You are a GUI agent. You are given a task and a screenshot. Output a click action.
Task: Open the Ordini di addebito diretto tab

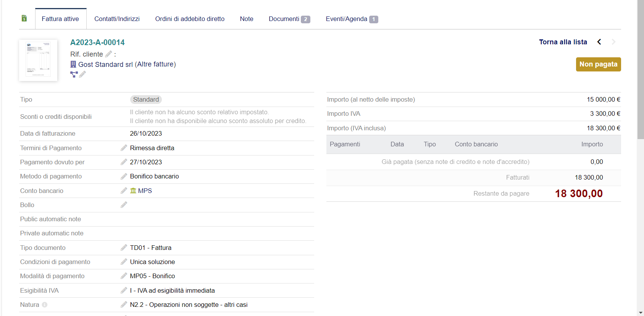click(190, 19)
